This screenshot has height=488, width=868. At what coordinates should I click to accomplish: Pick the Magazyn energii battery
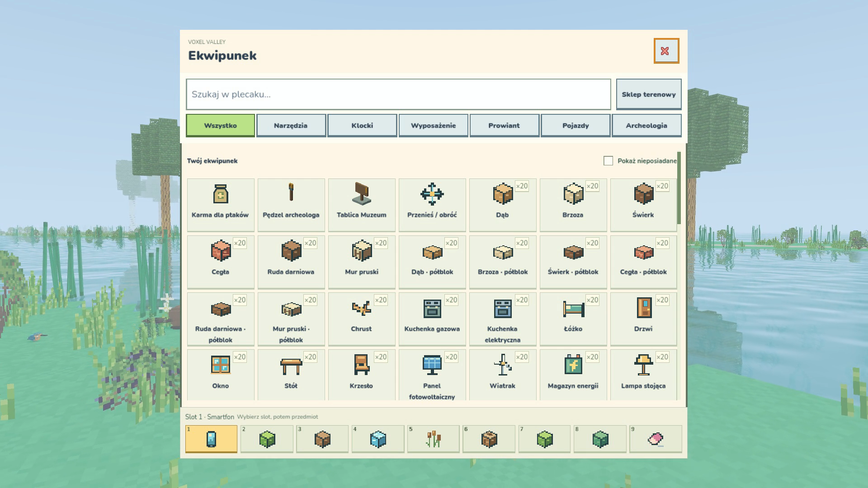pyautogui.click(x=573, y=375)
